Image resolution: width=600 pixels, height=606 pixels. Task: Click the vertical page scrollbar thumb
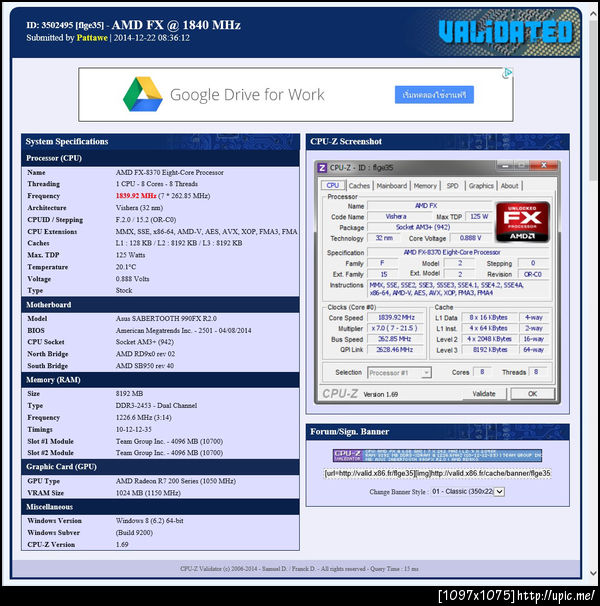593,100
